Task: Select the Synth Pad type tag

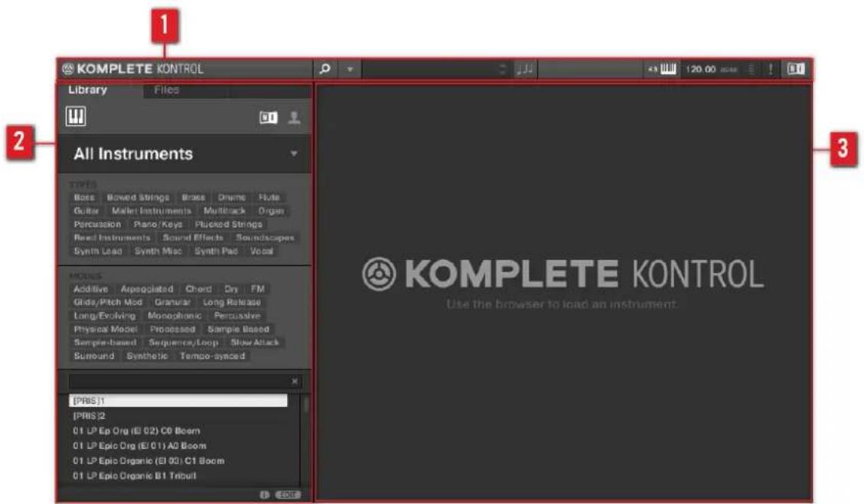Action: tap(216, 251)
